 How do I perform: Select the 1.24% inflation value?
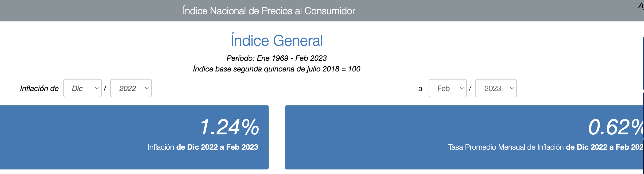230,127
